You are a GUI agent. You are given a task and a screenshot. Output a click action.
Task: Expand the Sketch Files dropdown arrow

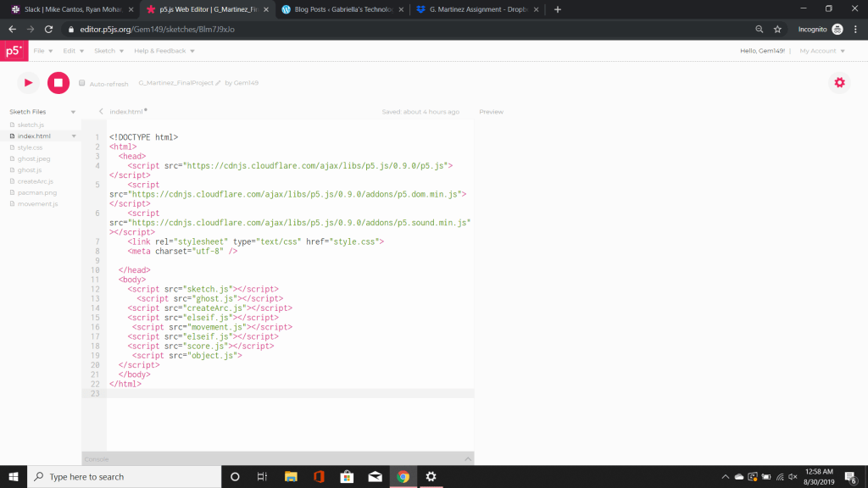click(73, 112)
